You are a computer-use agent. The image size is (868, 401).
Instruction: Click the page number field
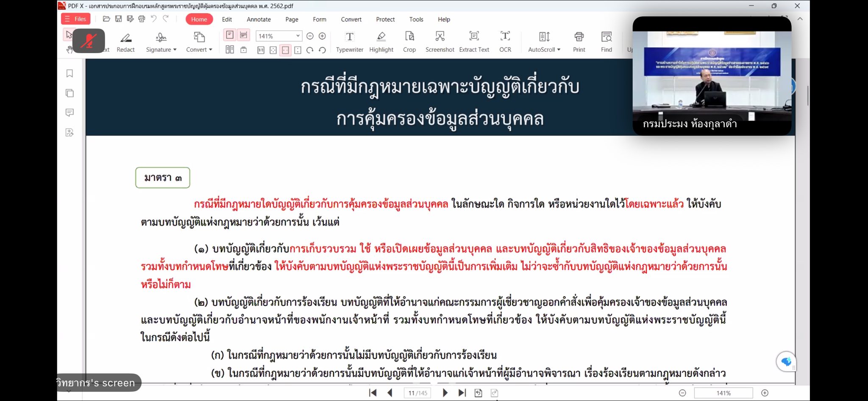(x=417, y=393)
